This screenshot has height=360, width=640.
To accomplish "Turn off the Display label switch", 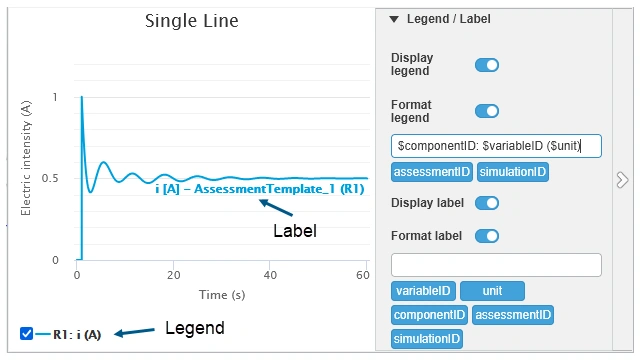I will click(x=487, y=203).
